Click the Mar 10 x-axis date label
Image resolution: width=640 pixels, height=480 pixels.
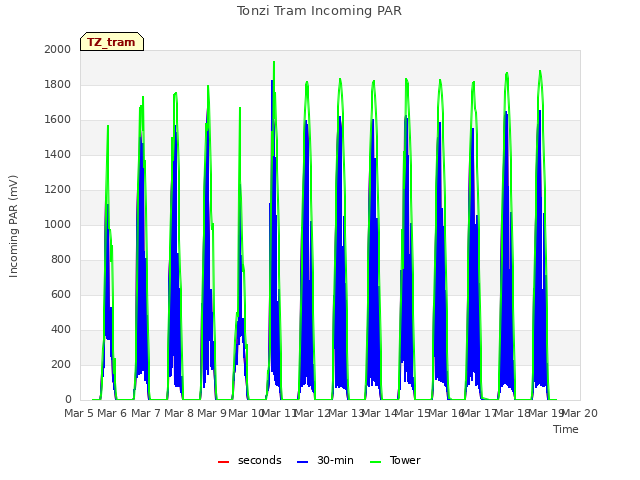(x=246, y=413)
